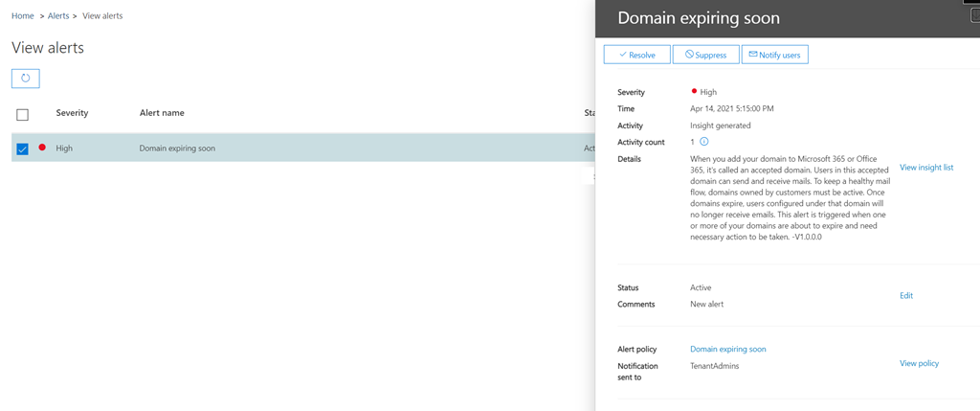
Task: Click the envelope icon on Notify users
Action: click(752, 55)
